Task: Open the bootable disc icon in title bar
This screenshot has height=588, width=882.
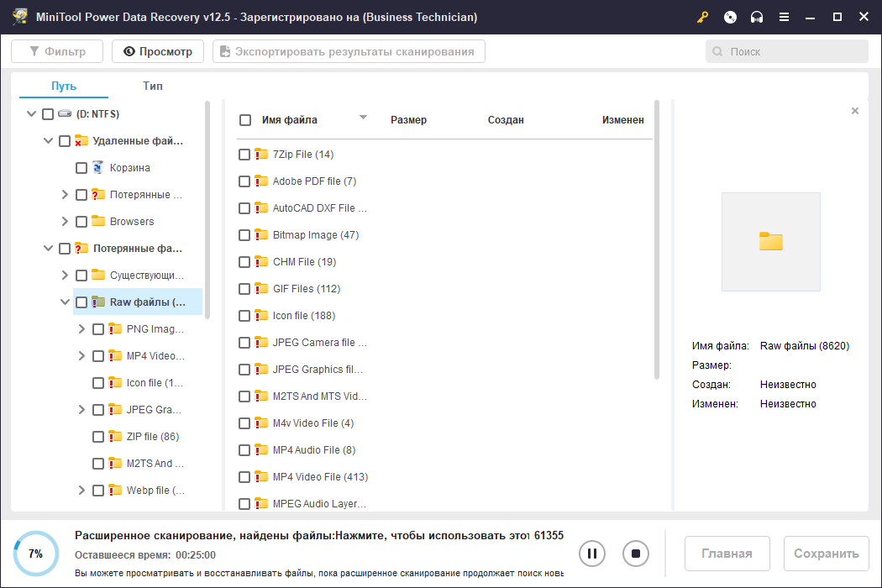Action: click(730, 17)
